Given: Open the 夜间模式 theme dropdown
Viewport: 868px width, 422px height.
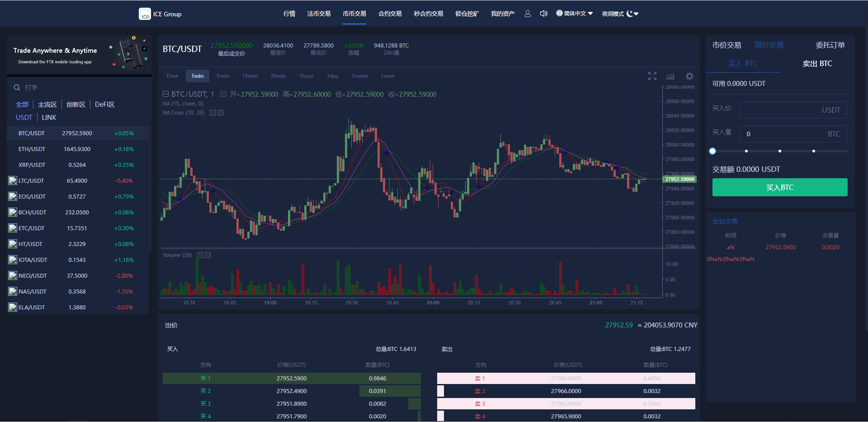Looking at the screenshot, I should coord(620,14).
